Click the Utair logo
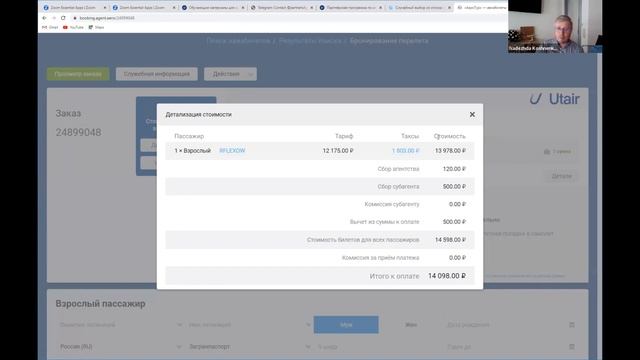The height and width of the screenshot is (360, 640). pos(555,99)
